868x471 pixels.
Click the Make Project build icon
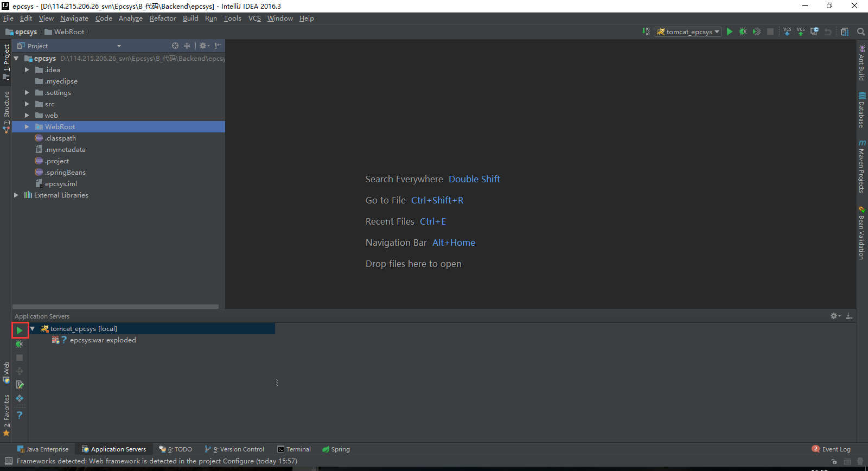coord(646,32)
